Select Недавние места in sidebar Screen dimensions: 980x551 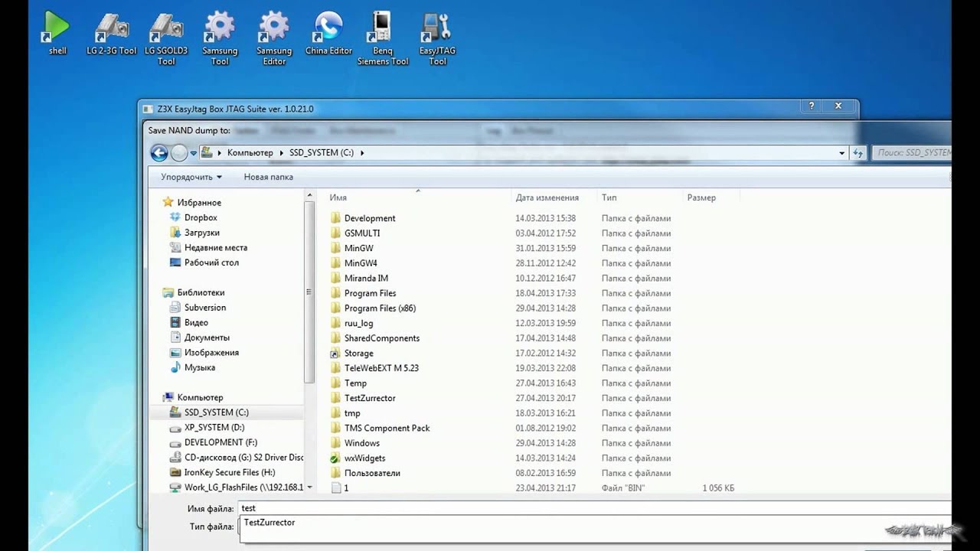[216, 247]
